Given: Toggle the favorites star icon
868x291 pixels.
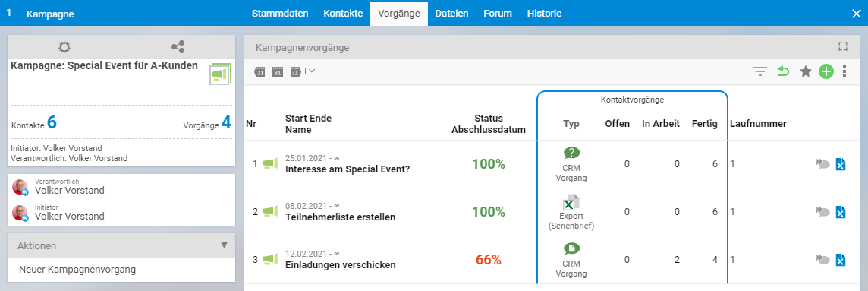Looking at the screenshot, I should coord(806,71).
